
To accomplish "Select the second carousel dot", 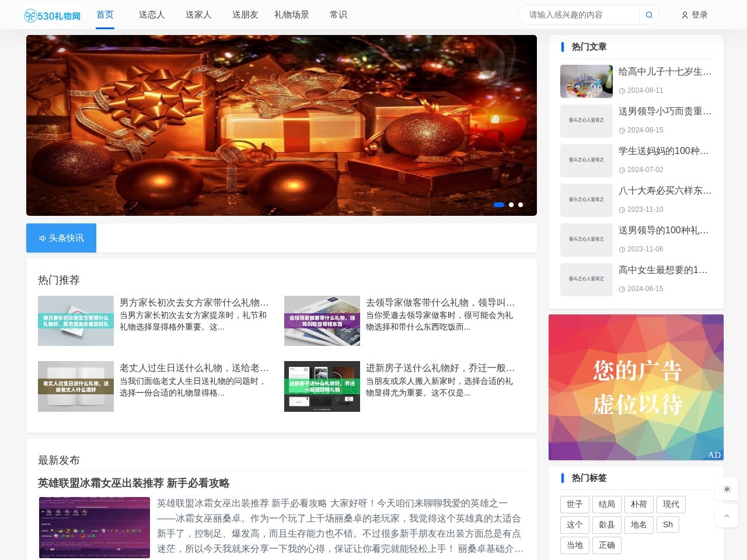I will click(511, 205).
